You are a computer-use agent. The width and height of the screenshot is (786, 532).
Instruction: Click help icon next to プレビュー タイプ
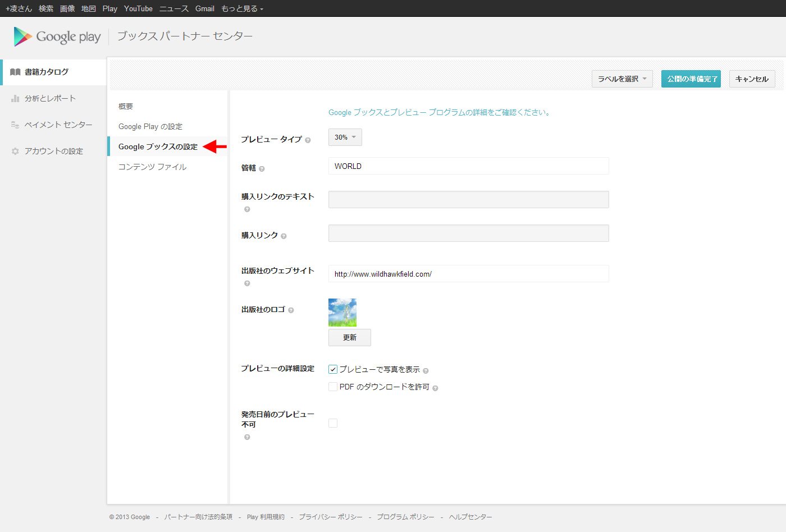[308, 140]
